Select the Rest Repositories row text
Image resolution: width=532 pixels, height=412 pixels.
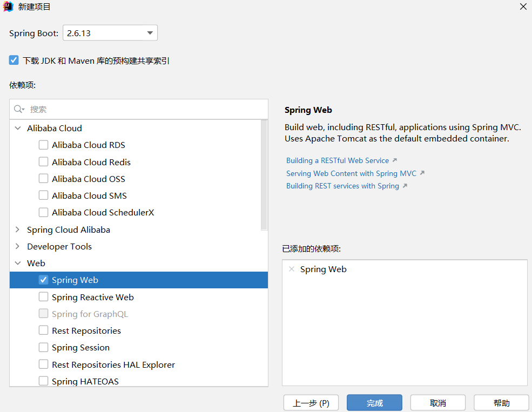click(x=86, y=330)
